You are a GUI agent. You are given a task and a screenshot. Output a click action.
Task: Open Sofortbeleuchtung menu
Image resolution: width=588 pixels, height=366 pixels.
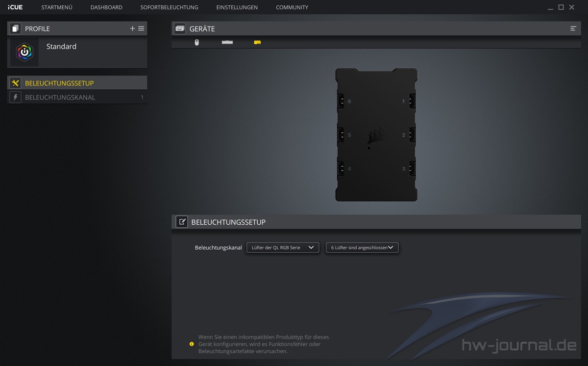pos(169,7)
